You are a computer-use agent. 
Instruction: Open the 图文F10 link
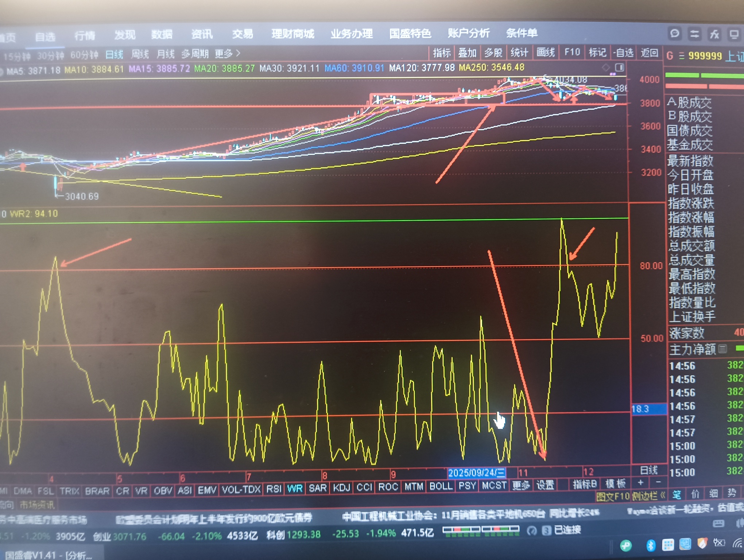(x=613, y=496)
